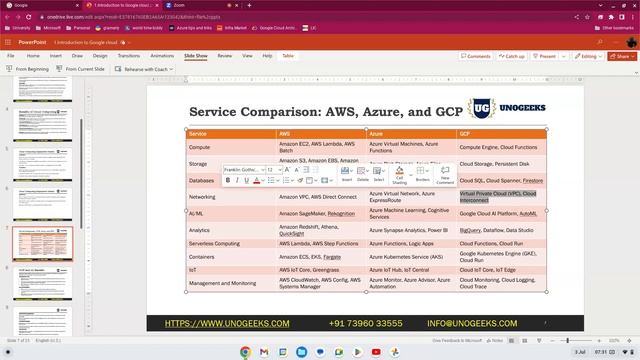Apply Cell Shading to the selected cell

click(x=399, y=175)
